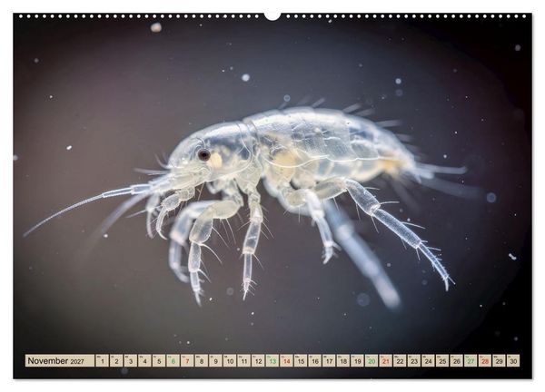Select day 17 in calendar strip
This screenshot has width=545, height=392.
coord(329,361)
